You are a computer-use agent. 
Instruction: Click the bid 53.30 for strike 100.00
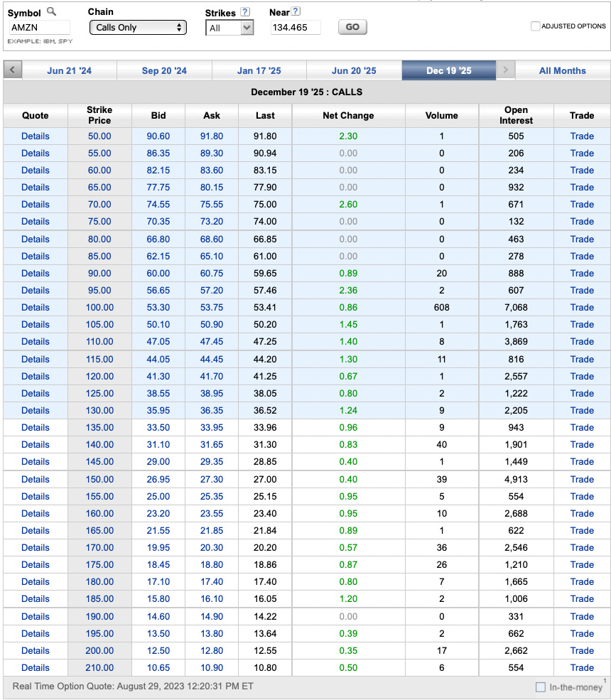coord(158,307)
